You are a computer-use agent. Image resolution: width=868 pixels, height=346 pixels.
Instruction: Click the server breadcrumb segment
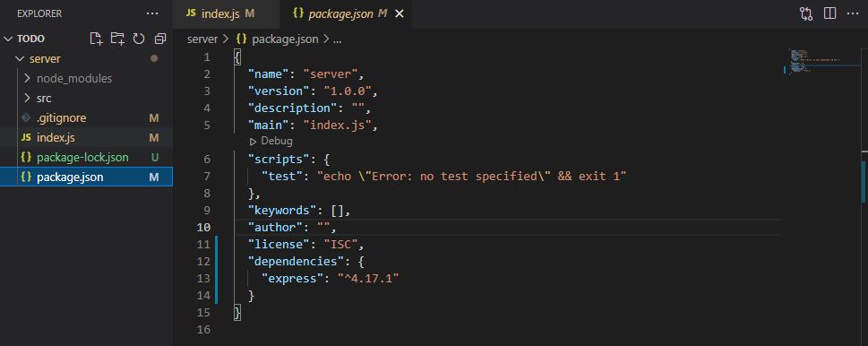pos(202,39)
